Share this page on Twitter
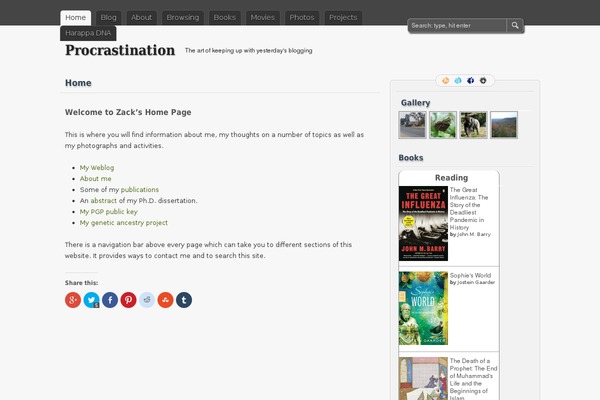Screen dimensions: 600x400 click(91, 300)
